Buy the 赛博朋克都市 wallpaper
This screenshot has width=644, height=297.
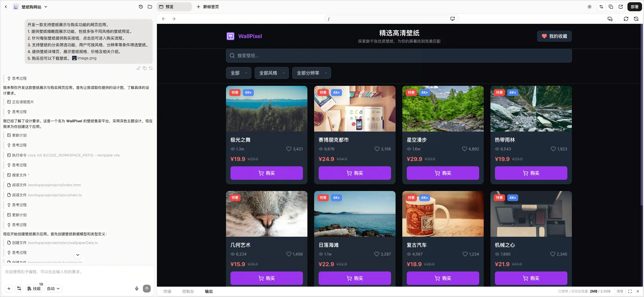(x=355, y=173)
